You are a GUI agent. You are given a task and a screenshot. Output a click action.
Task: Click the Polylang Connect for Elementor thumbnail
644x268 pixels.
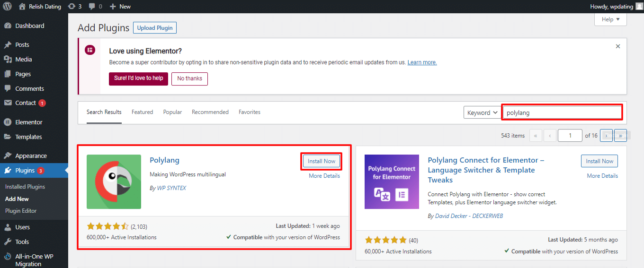click(392, 182)
